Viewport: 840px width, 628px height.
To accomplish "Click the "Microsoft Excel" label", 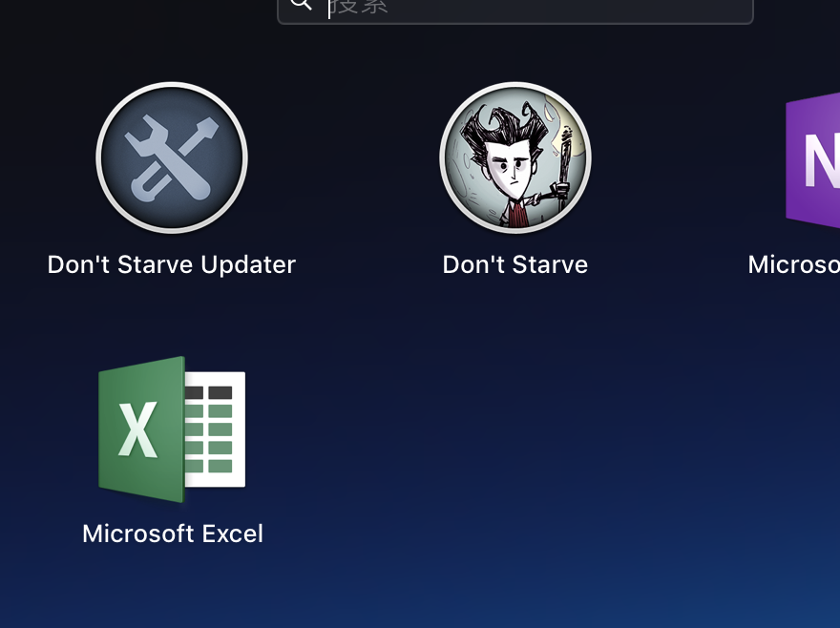I will click(x=173, y=534).
